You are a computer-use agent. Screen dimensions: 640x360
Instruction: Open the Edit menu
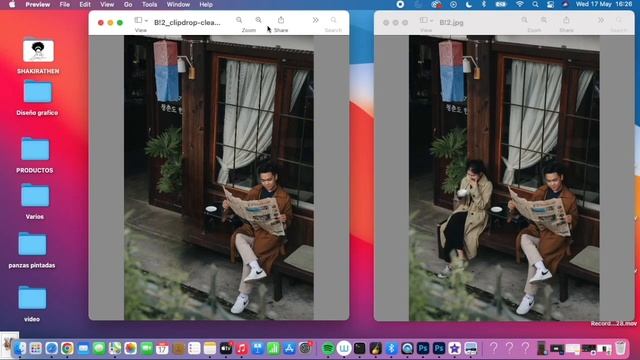click(85, 4)
